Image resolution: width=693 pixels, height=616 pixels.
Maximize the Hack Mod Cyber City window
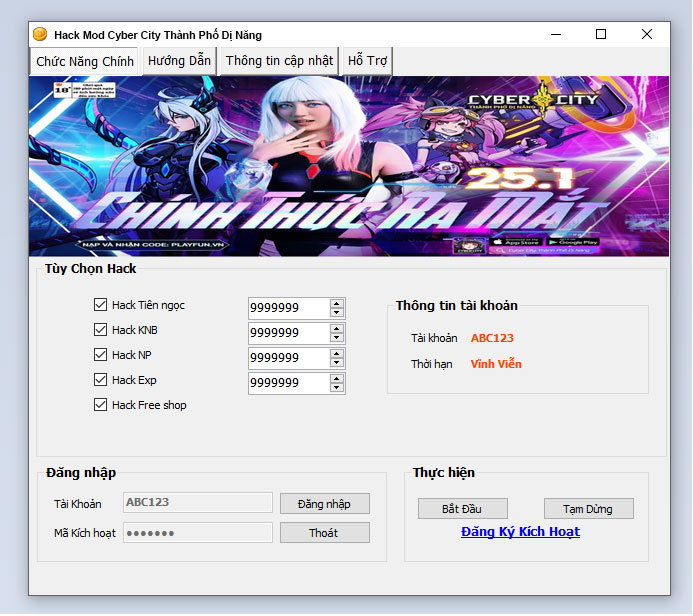click(x=601, y=34)
